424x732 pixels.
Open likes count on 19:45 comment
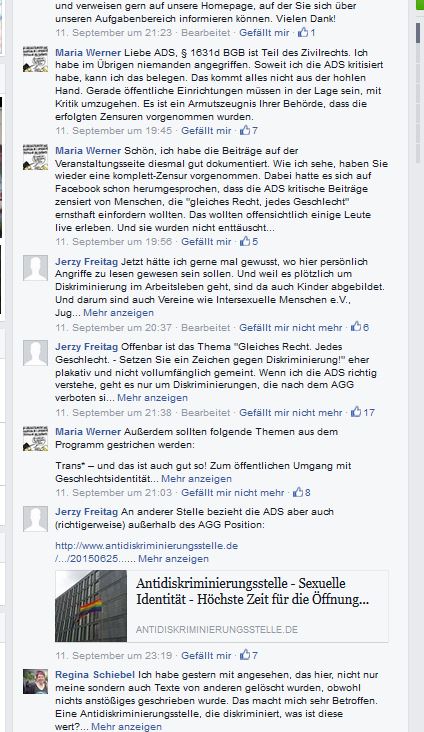[249, 131]
